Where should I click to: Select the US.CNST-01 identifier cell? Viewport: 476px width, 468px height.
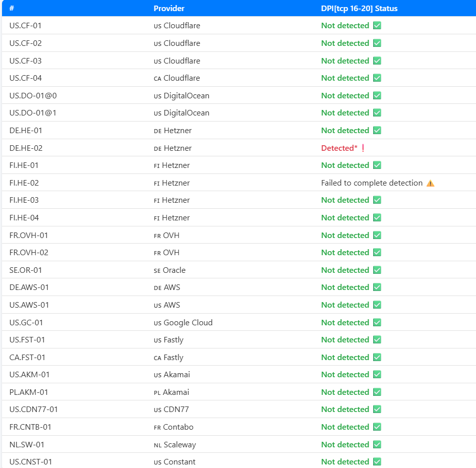(31, 461)
